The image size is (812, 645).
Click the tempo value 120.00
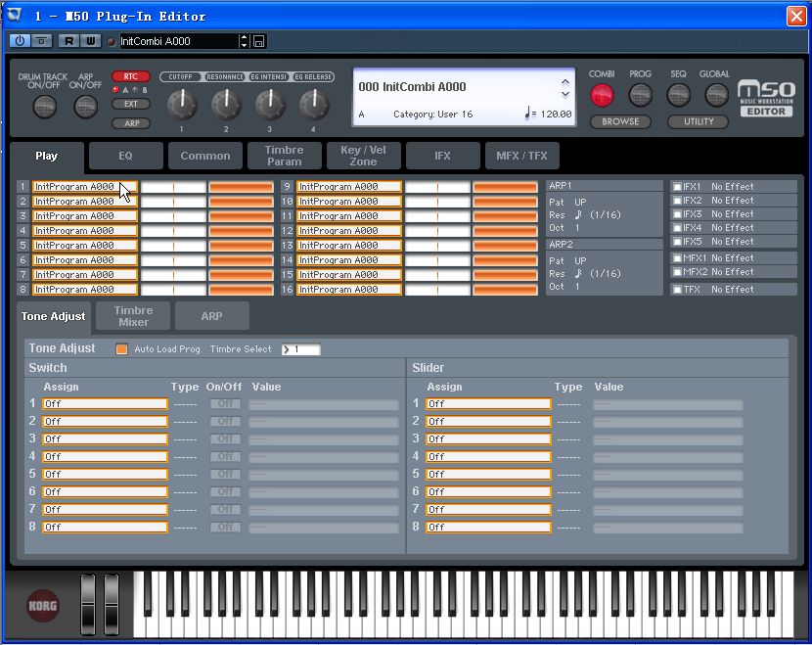pyautogui.click(x=556, y=114)
